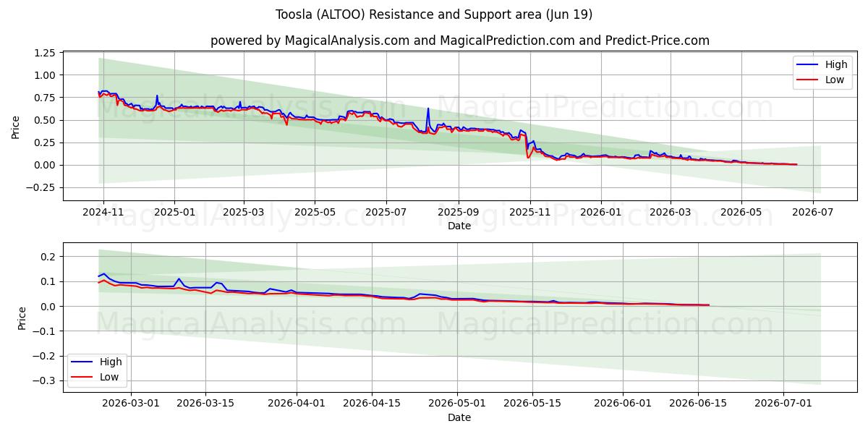Click the '−0.3' price tick on bottom chart

click(44, 381)
